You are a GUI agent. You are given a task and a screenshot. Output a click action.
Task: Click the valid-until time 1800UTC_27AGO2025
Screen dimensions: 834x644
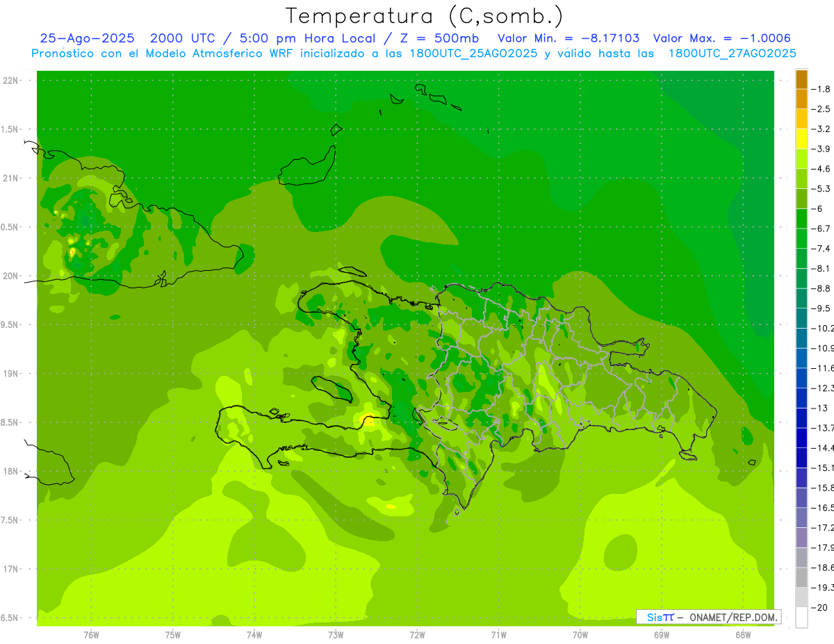[x=732, y=53]
